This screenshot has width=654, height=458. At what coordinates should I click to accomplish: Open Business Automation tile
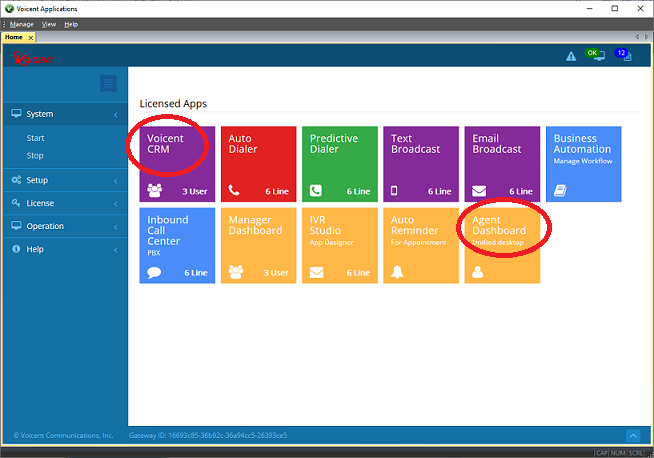click(x=584, y=164)
